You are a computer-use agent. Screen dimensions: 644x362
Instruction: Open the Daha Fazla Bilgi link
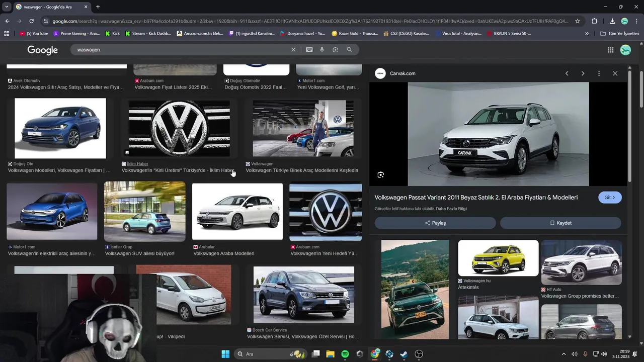coord(451,209)
